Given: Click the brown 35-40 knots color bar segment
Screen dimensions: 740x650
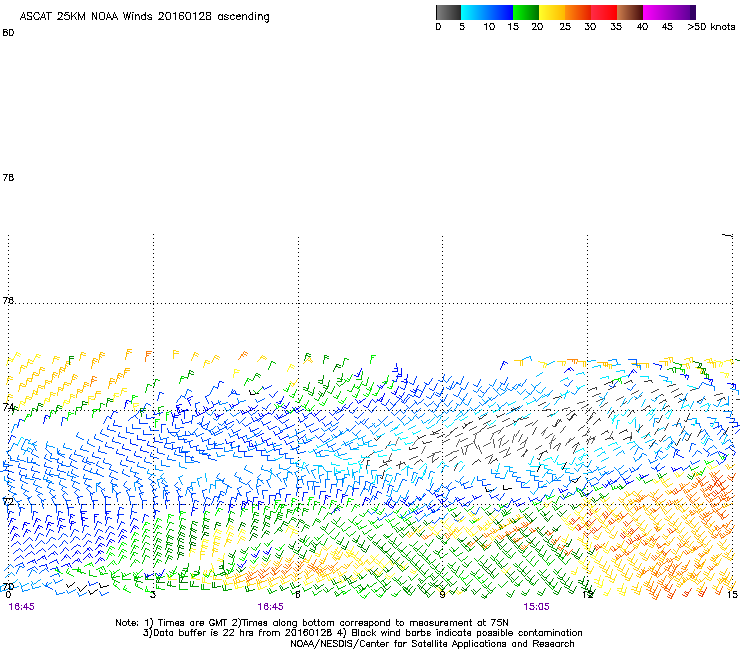Looking at the screenshot, I should (x=630, y=12).
